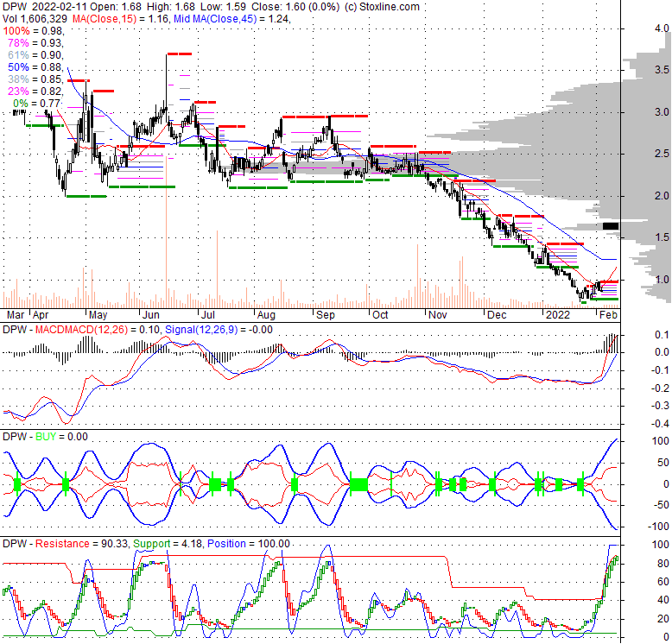Select the '61% = 0.90' Fibonacci level
The width and height of the screenshot is (672, 644).
pos(36,54)
